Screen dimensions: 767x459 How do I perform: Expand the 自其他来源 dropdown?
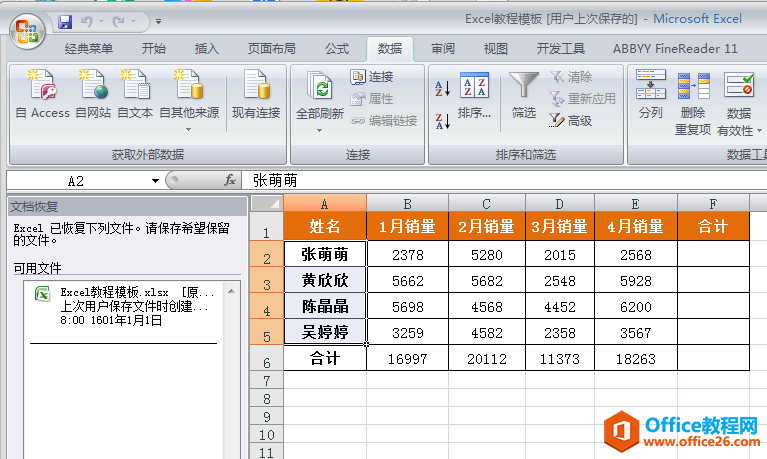188,130
